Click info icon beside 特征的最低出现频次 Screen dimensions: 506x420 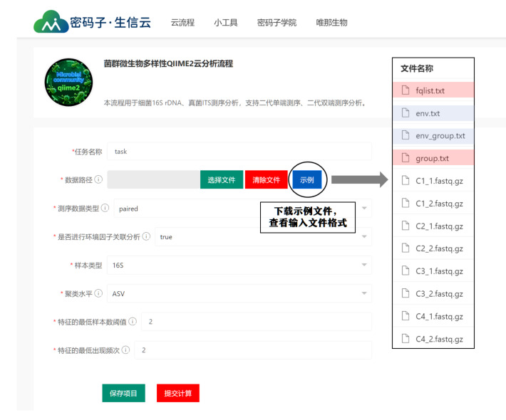(125, 350)
